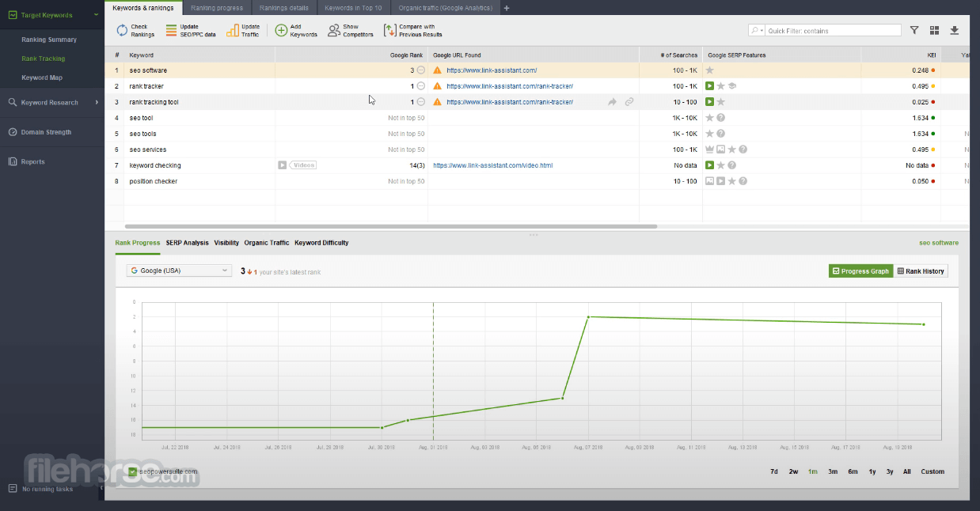
Task: Set graph range to 1y
Action: pyautogui.click(x=872, y=471)
